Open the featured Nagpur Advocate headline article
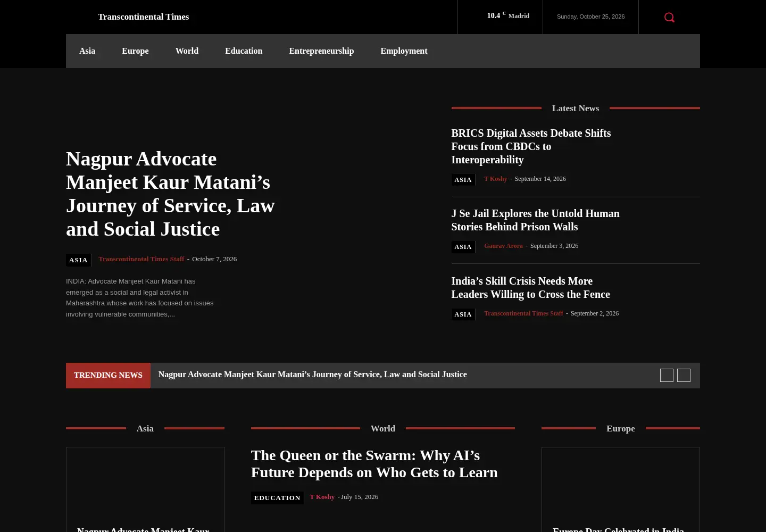 (170, 194)
